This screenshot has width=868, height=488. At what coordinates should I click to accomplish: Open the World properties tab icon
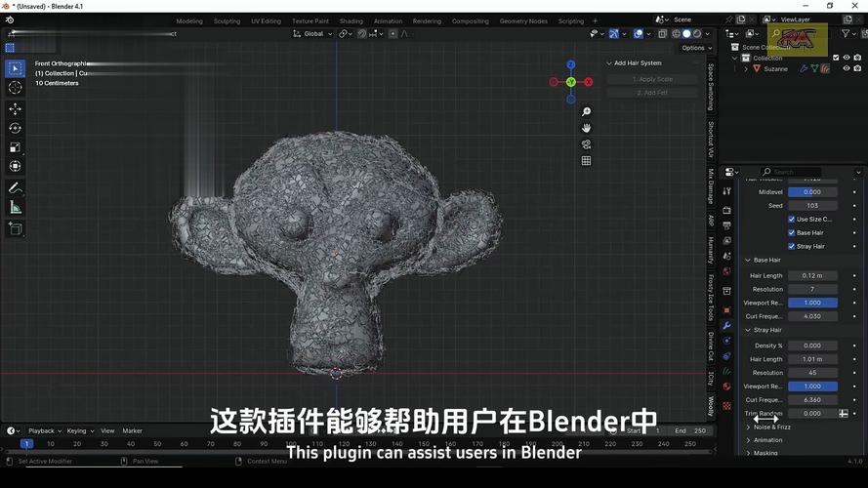point(726,271)
